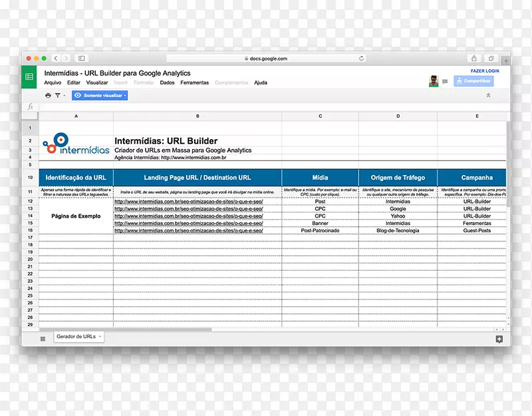Select the Post cell in row 12
The height and width of the screenshot is (416, 532).
click(x=321, y=202)
